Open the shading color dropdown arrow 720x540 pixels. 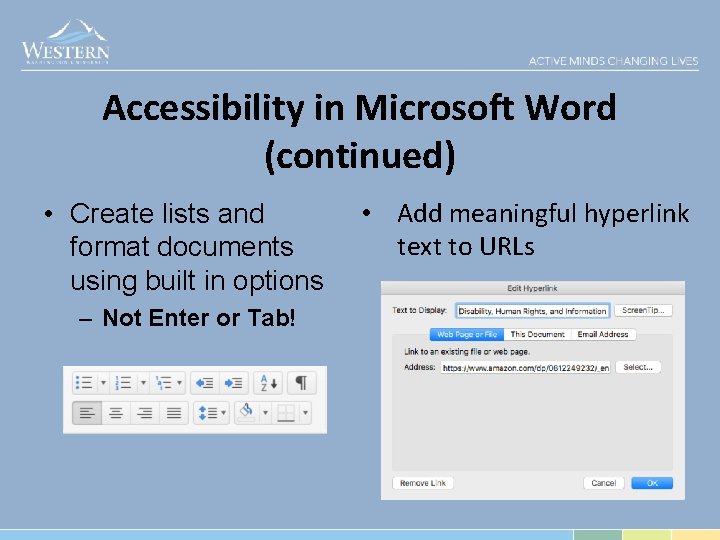pyautogui.click(x=265, y=413)
